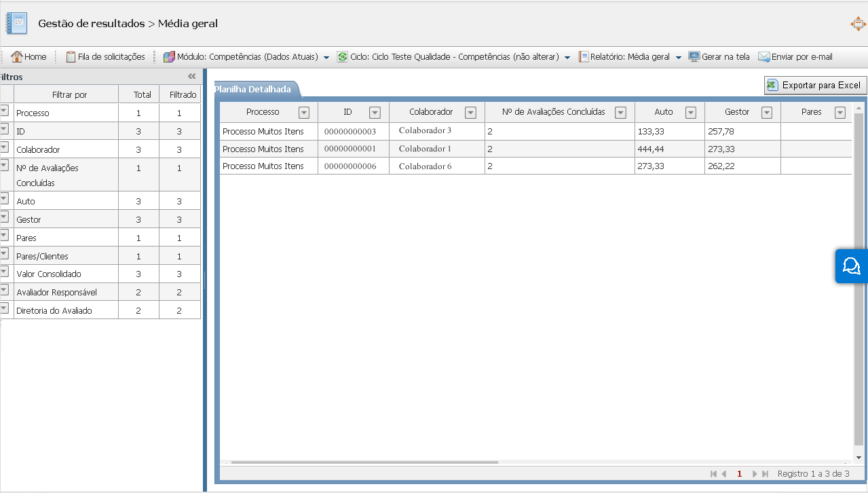The image size is (868, 493).
Task: Click the Gerar na tela monitor icon
Action: 694,57
